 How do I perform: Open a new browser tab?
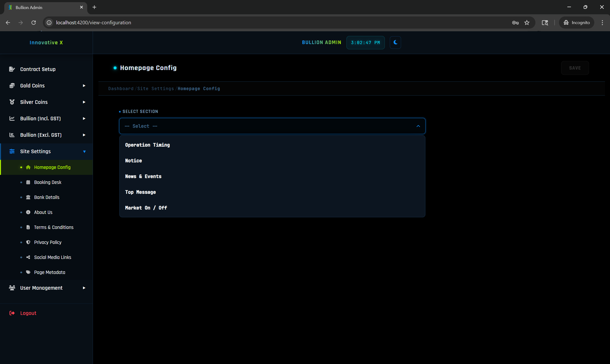94,7
